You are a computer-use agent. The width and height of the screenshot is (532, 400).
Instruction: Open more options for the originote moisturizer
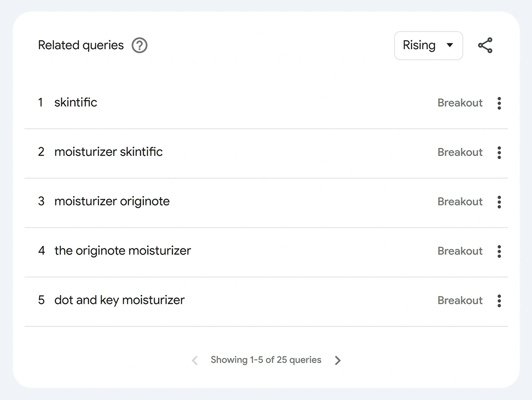(499, 251)
